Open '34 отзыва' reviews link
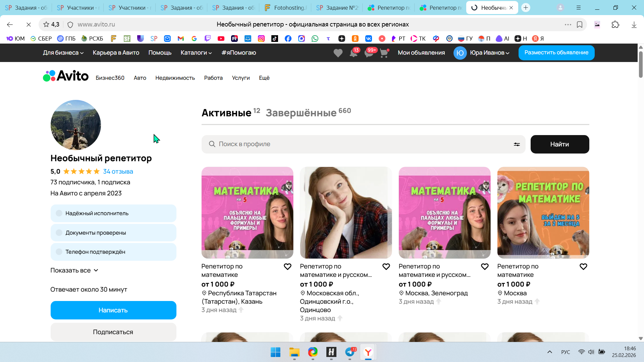The height and width of the screenshot is (362, 644). tap(118, 171)
